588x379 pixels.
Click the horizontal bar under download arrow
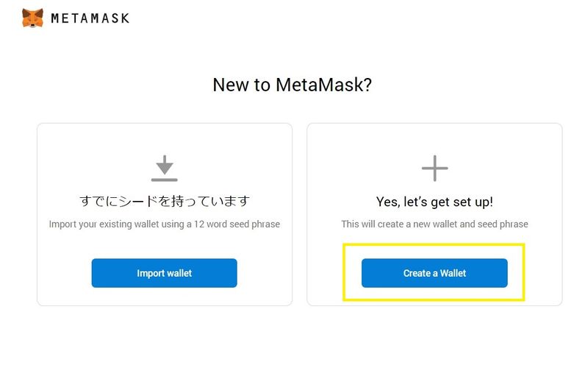click(164, 179)
